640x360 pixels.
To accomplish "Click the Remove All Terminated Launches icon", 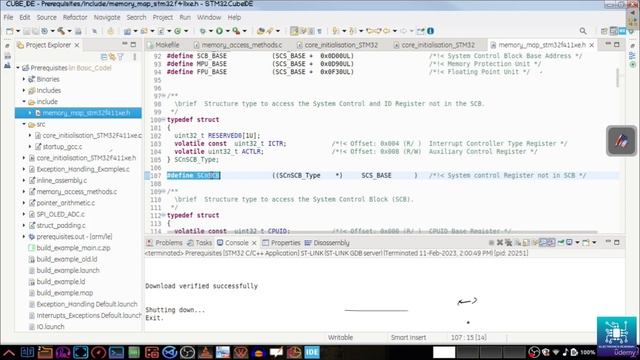I will point(509,243).
